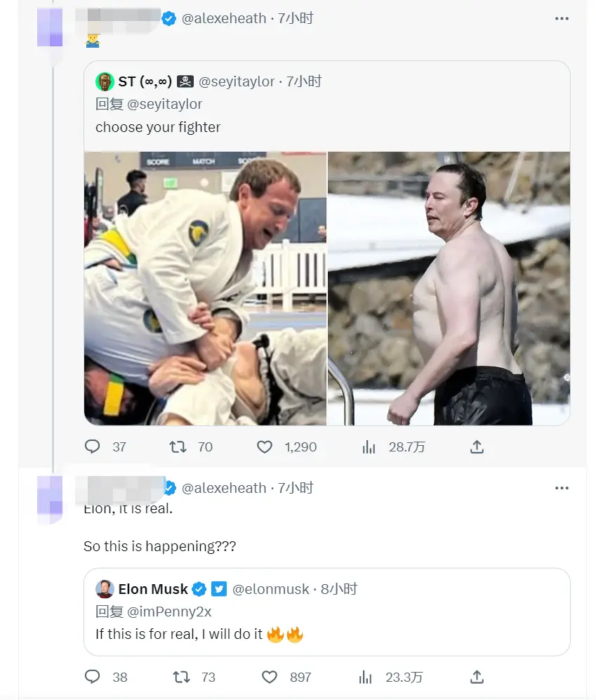Like the second tweet with 897 likes
Image resolution: width=596 pixels, height=700 pixels.
[x=270, y=677]
